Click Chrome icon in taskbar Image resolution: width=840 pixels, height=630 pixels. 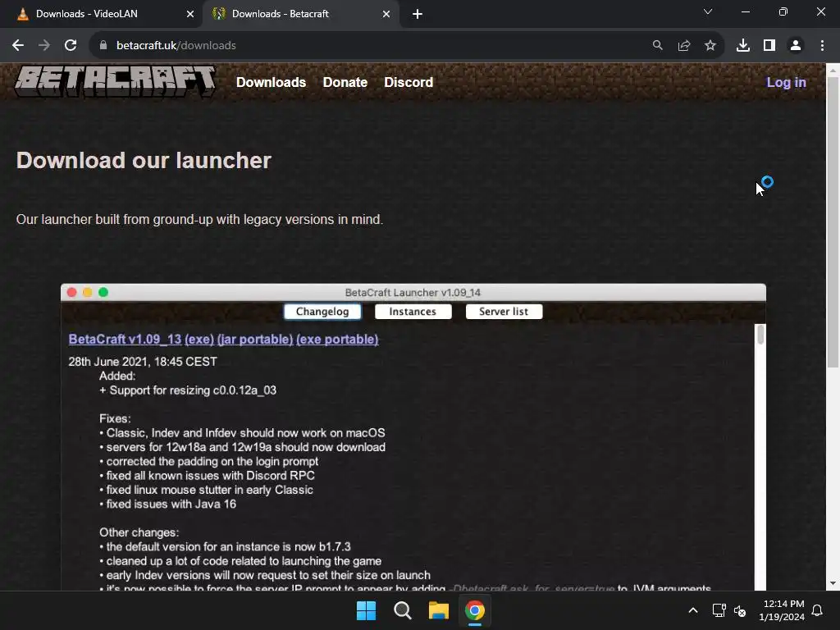tap(475, 610)
